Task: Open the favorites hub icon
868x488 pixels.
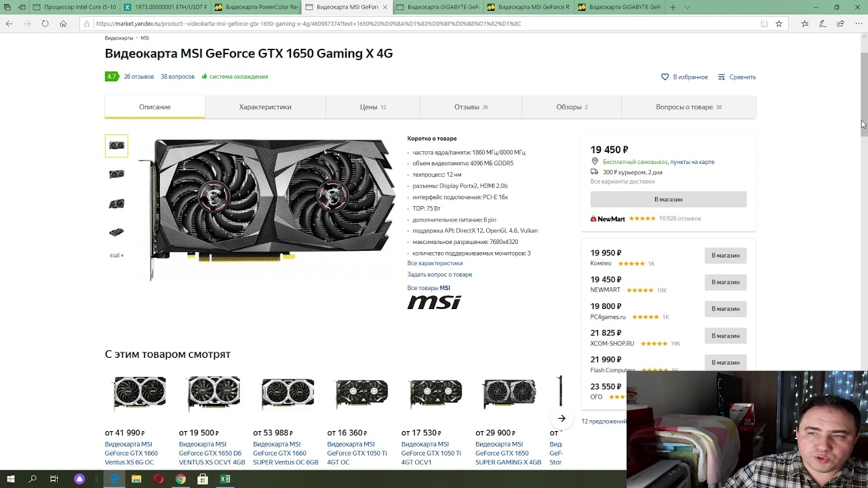Action: tap(805, 24)
